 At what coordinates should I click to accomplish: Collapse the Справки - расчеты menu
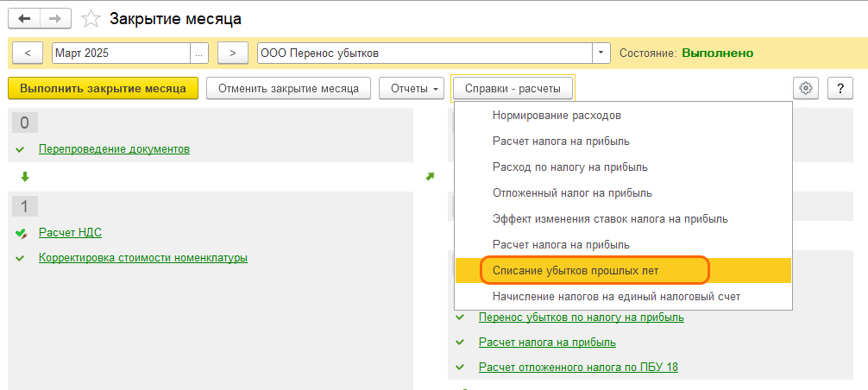(x=513, y=88)
